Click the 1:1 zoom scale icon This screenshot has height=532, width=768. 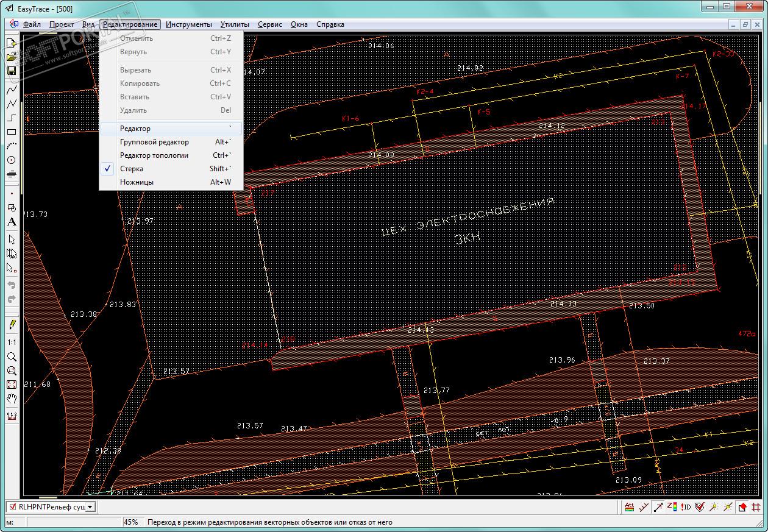click(11, 342)
